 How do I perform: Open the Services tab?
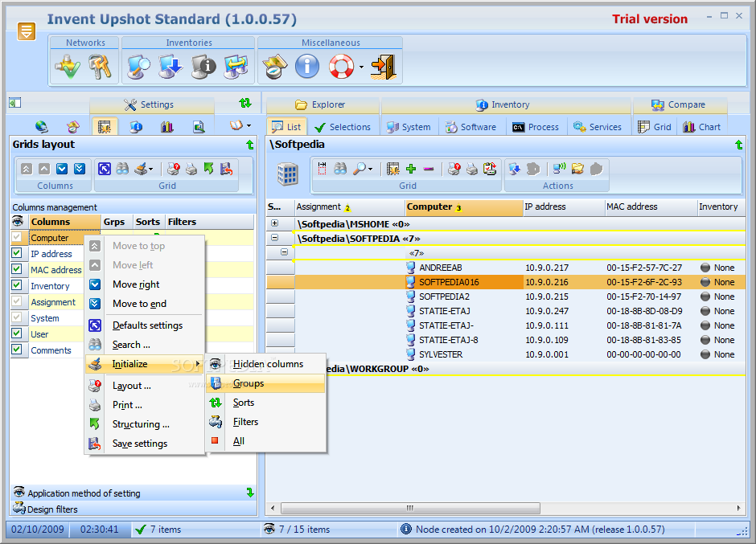[597, 127]
